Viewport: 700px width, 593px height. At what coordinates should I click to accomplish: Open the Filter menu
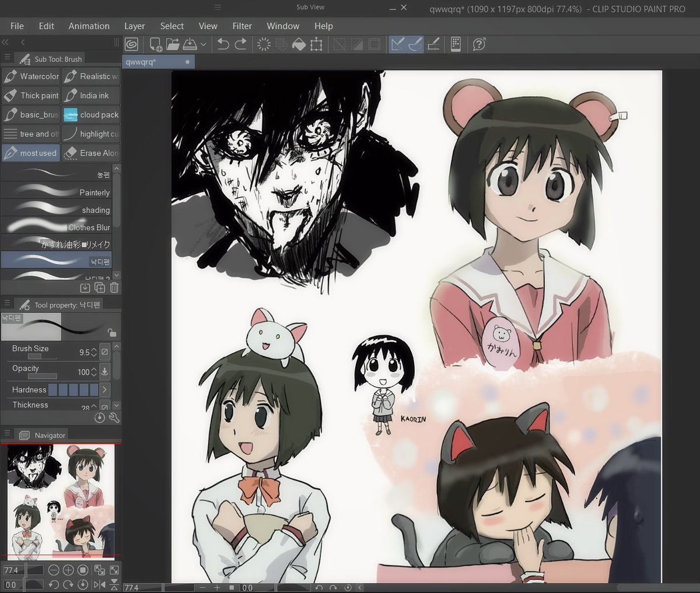coord(242,26)
